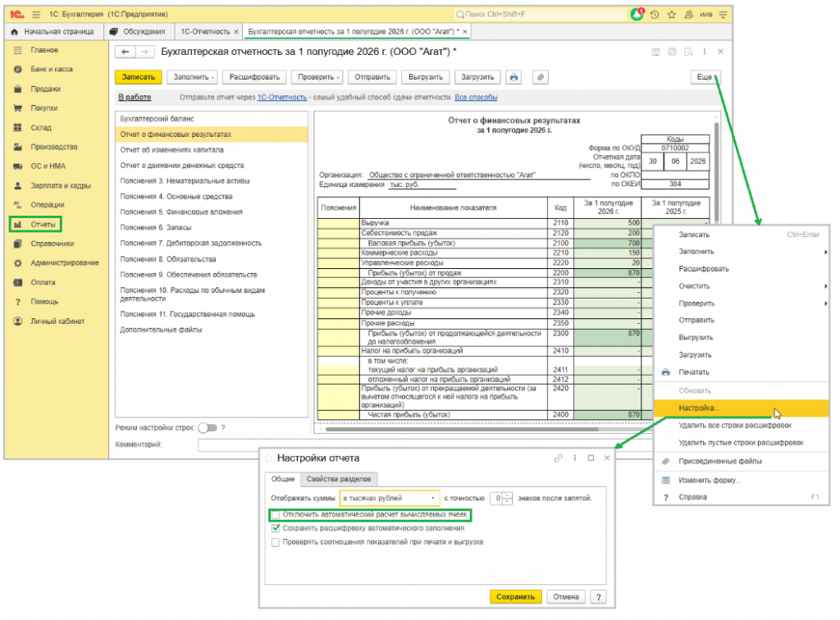Viewport: 840px width, 620px height.
Task: Open the hamburger main menu icon
Action: 36,15
